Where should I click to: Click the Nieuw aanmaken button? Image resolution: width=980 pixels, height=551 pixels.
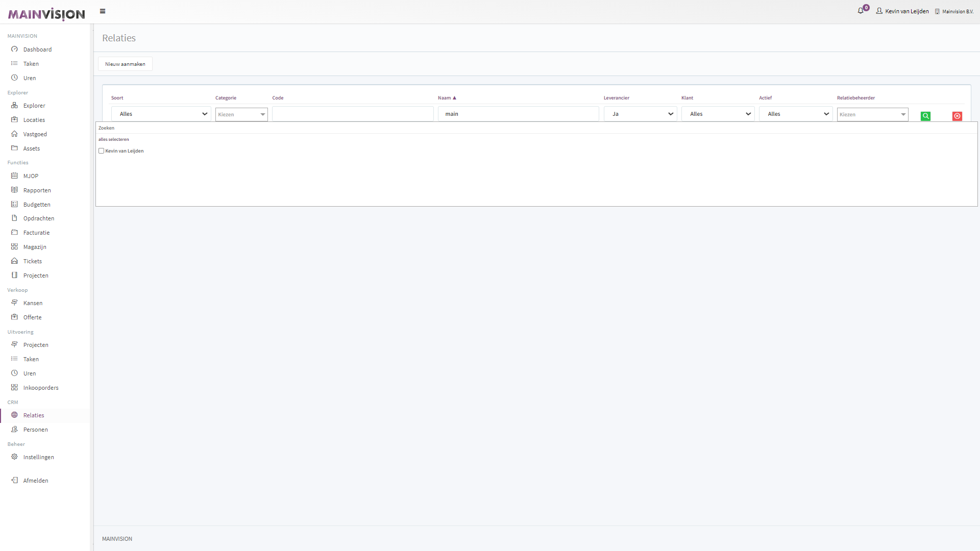point(125,64)
